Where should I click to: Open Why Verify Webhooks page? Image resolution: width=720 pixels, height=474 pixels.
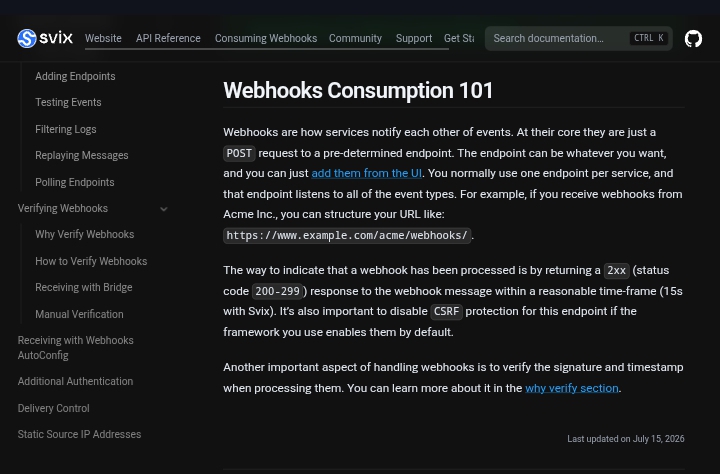84,235
